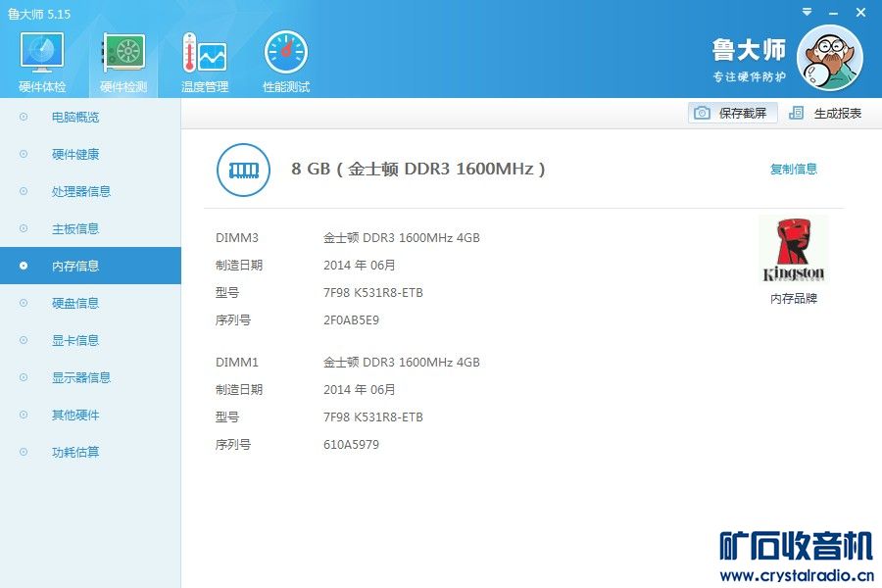Click the bullet icon beside 主板信息

tap(24, 228)
